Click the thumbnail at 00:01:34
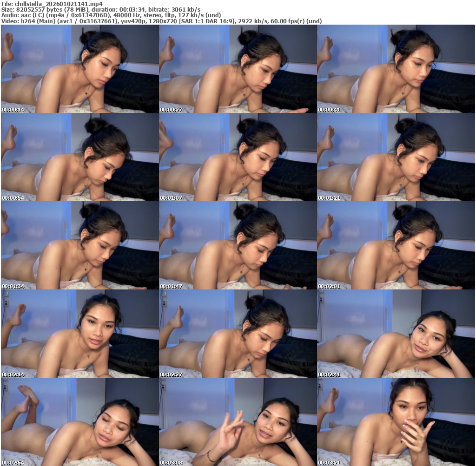The height and width of the screenshot is (466, 476). point(79,245)
